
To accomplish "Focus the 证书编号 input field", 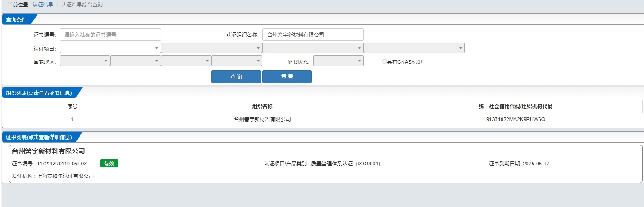I will [x=110, y=34].
